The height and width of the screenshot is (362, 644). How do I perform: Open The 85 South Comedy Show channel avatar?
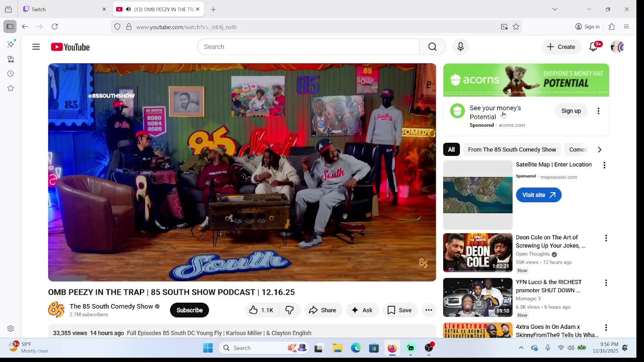click(56, 310)
